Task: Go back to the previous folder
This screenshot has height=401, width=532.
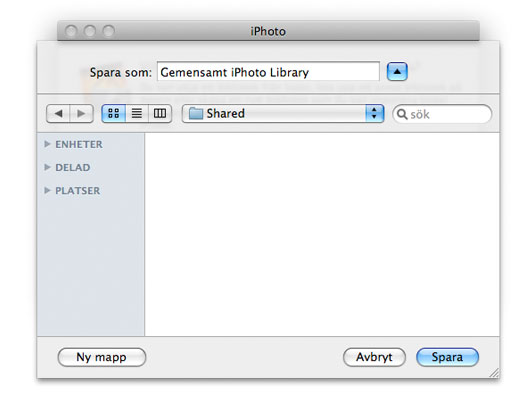Action: point(58,113)
